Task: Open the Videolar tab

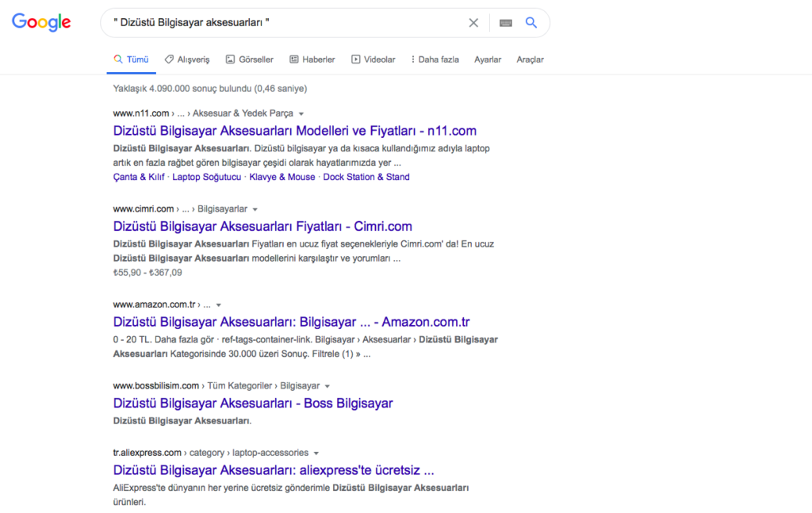Action: 373,59
